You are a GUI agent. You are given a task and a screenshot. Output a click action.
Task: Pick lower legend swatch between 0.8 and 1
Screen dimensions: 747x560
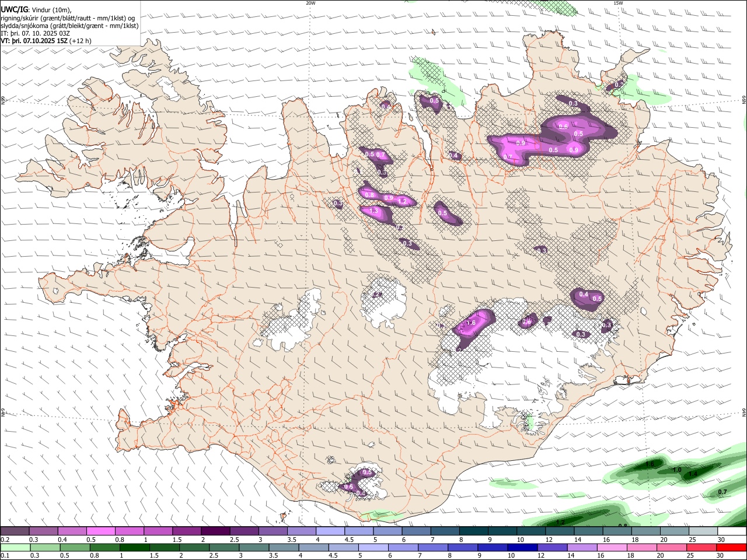coord(106,548)
